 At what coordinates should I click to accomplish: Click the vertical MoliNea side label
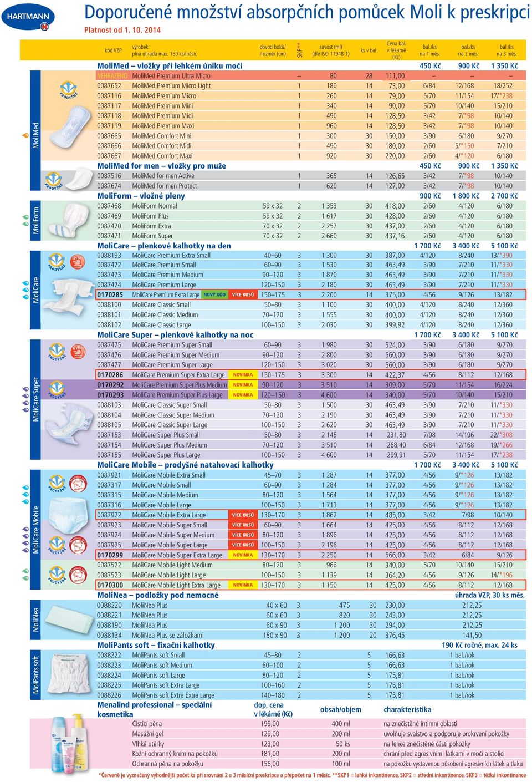click(35, 619)
